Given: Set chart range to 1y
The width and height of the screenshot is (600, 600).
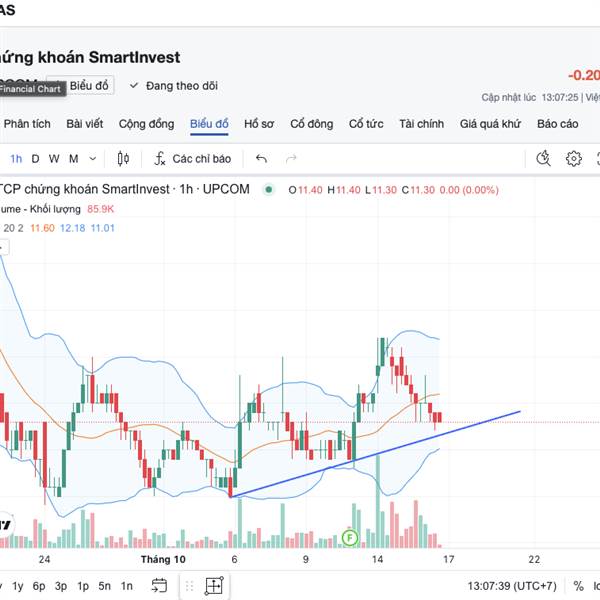Looking at the screenshot, I should click(x=18, y=585).
